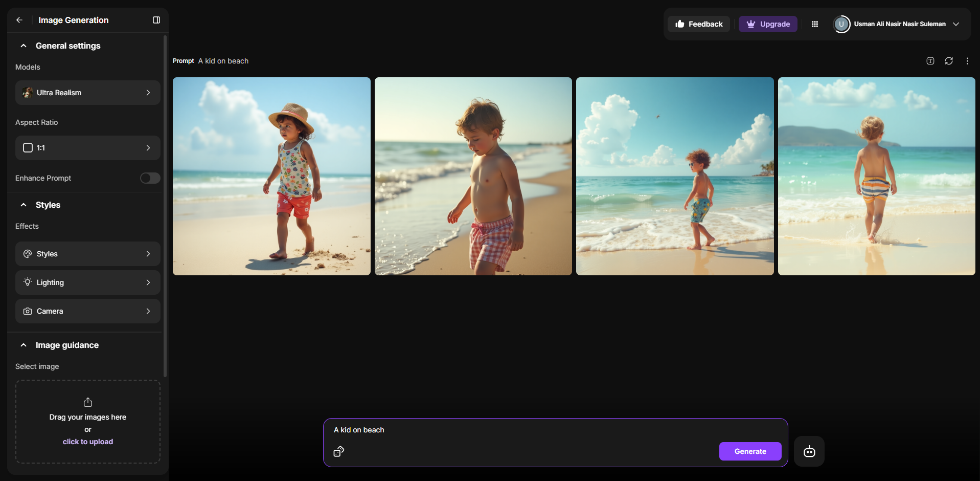Click the 'click to upload' link
The height and width of the screenshot is (481, 980).
[88, 442]
